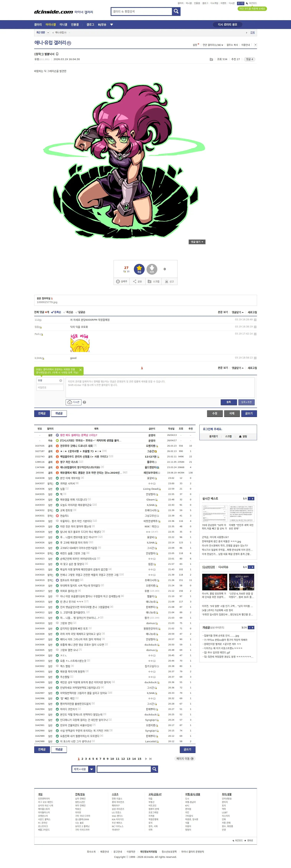The width and height of the screenshot is (291, 868).
Task: Open the 미니갤 nav tab
Action: pos(63,25)
